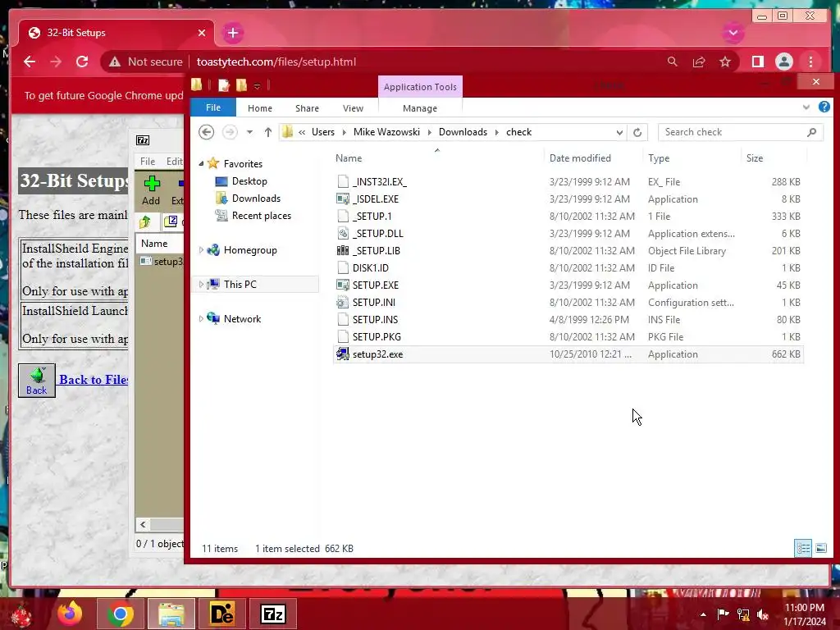Open Firefox from the taskbar
This screenshot has width=840, height=630.
tap(71, 614)
